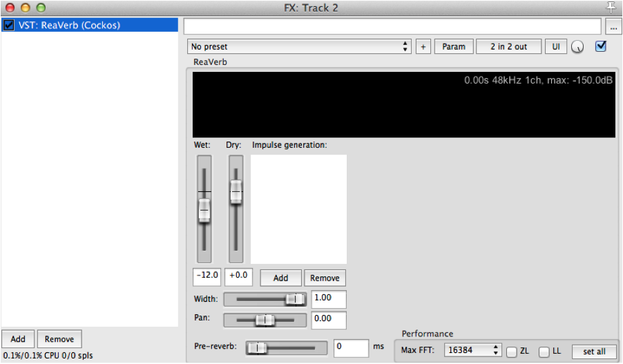623x364 pixels.
Task: Click the Add FX button bottom left
Action: (x=18, y=339)
